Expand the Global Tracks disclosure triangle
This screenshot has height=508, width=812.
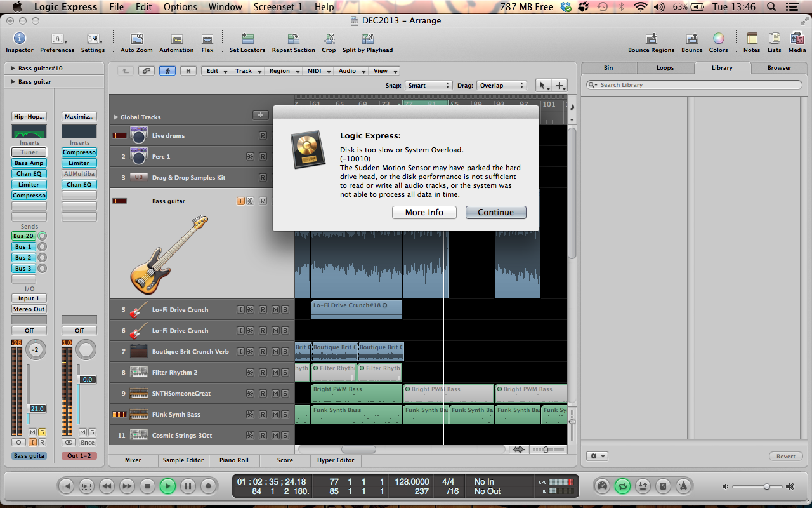[115, 117]
